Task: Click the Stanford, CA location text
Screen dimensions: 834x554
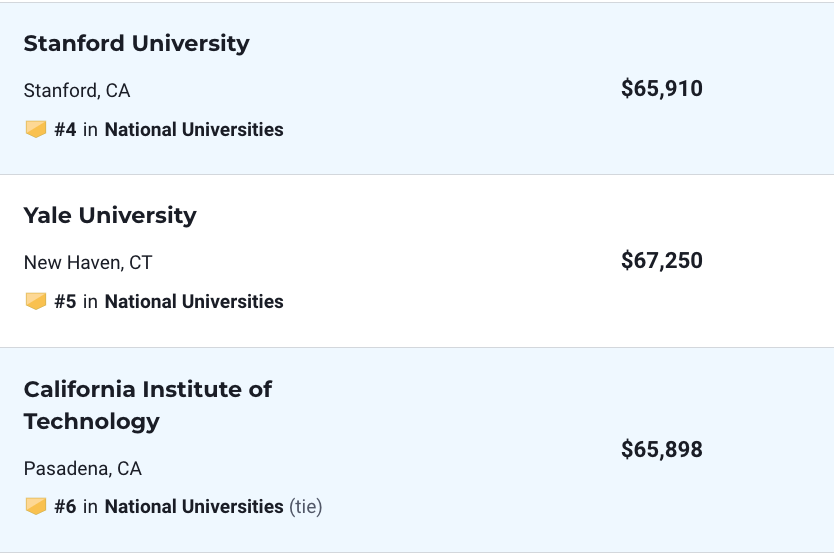Action: 77,91
